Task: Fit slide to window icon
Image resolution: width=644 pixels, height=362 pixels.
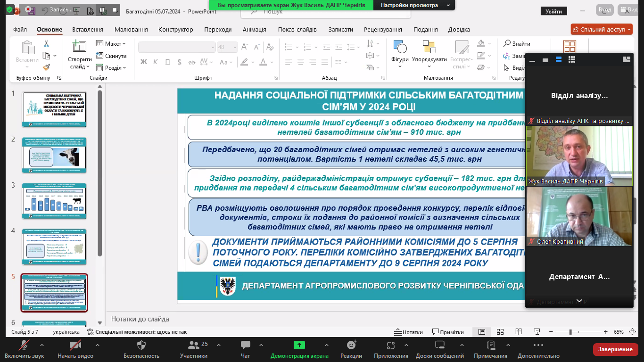Action: tap(633, 332)
